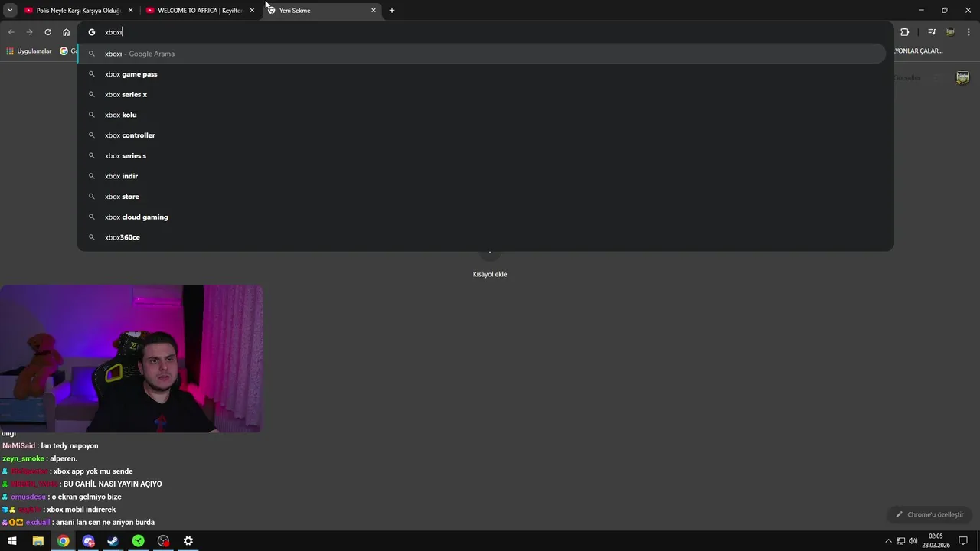This screenshot has width=980, height=551.
Task: Open the Chrome extensions puzzle icon
Action: (x=904, y=32)
